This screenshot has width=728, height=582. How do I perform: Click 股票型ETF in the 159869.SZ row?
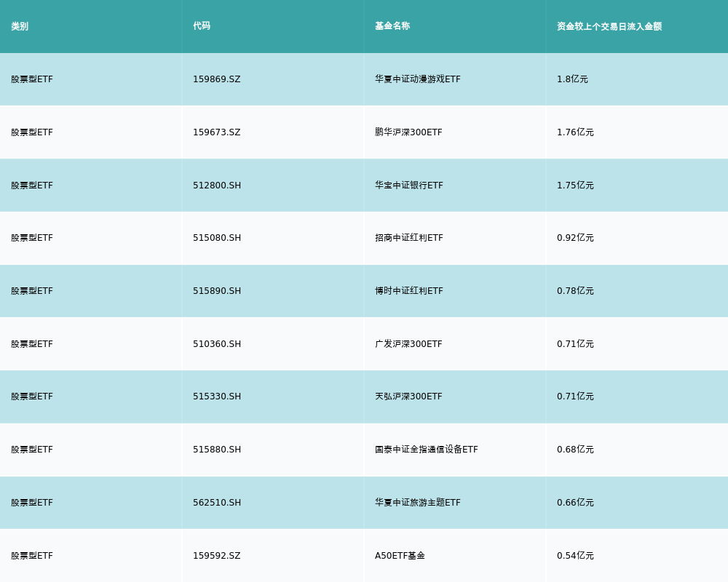32,79
